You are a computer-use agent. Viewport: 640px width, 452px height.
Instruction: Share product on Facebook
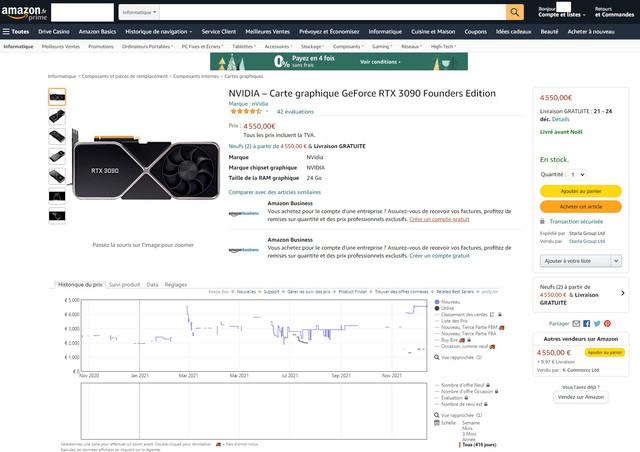point(587,323)
